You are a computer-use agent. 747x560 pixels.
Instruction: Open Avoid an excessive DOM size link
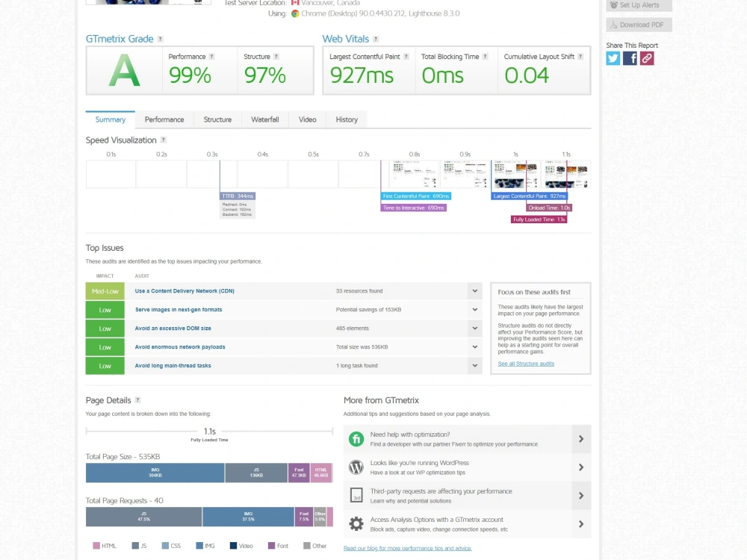point(173,328)
